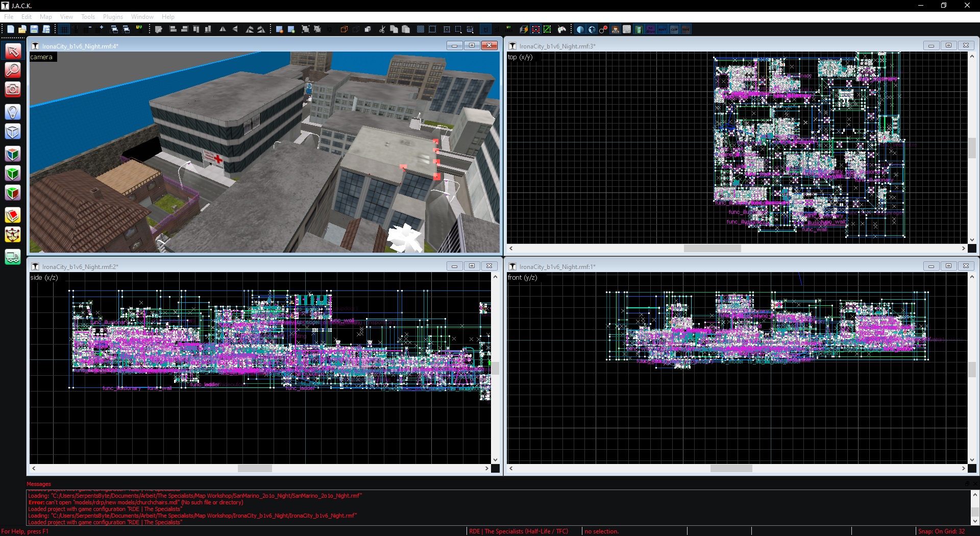
Task: Click the Save file toolbar icon
Action: tap(34, 30)
